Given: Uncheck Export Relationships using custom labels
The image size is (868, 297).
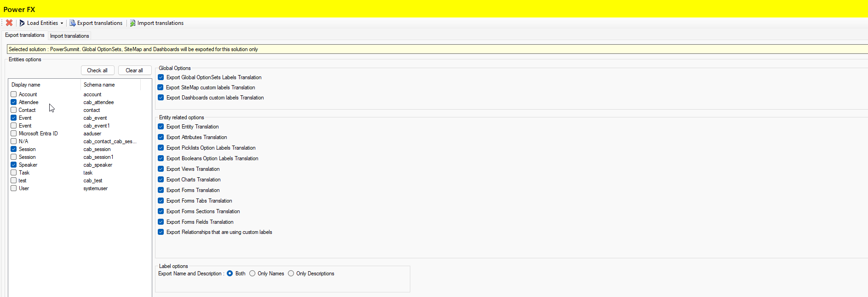Looking at the screenshot, I should (161, 232).
